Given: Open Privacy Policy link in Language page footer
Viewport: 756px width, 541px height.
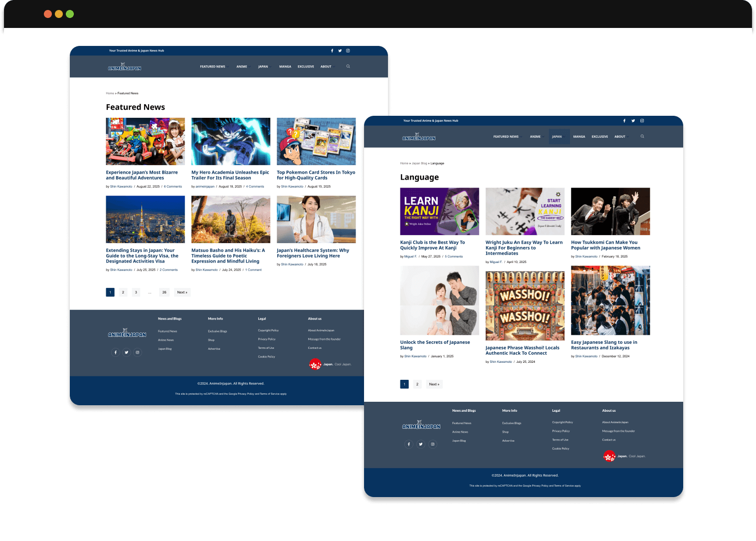Looking at the screenshot, I should pos(561,431).
